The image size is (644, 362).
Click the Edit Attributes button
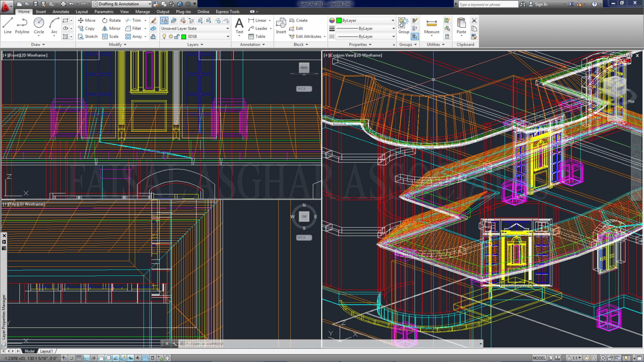click(308, 36)
